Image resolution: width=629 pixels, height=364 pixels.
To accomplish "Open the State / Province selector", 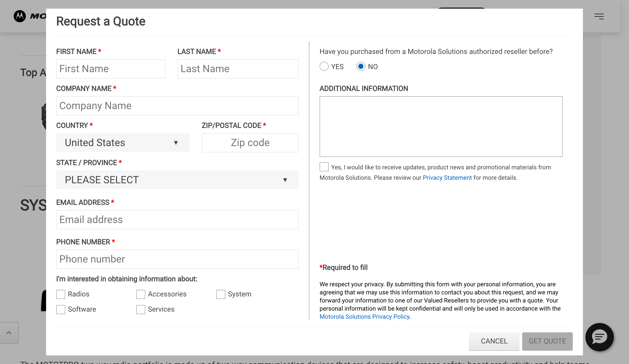I will (x=177, y=180).
